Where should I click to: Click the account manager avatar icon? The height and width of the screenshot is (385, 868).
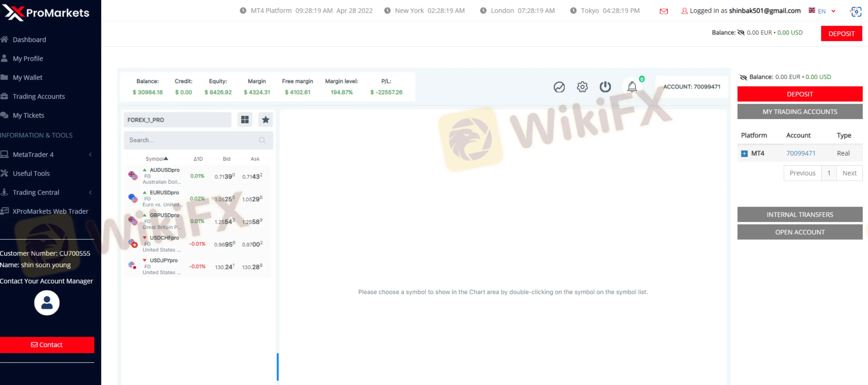pos(47,302)
